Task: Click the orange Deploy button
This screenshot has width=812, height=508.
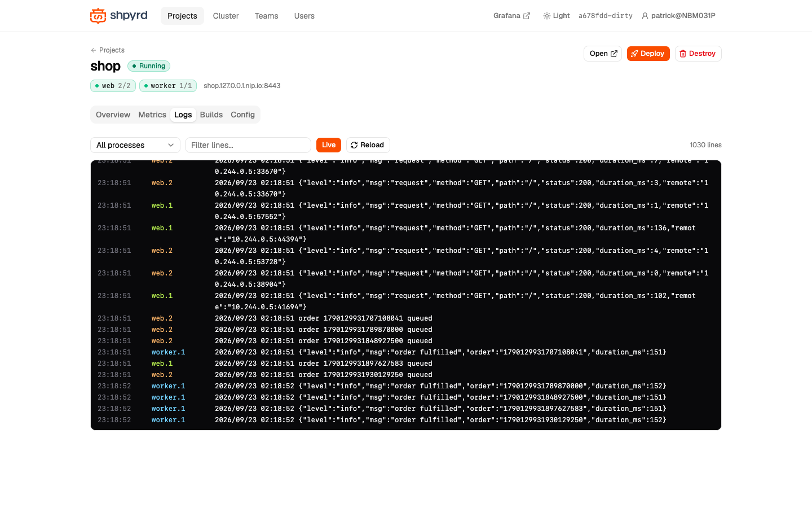Action: pos(648,54)
